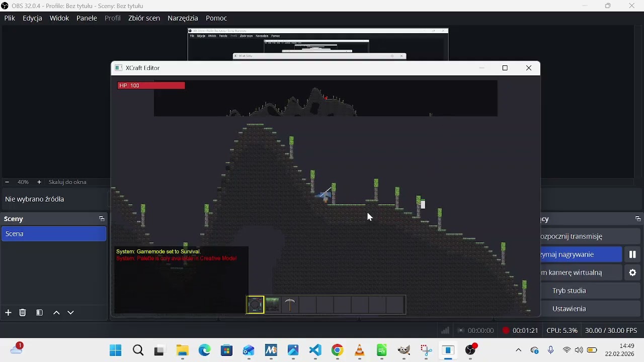Move scene down with arrow icon
The height and width of the screenshot is (362, 644).
pyautogui.click(x=70, y=313)
